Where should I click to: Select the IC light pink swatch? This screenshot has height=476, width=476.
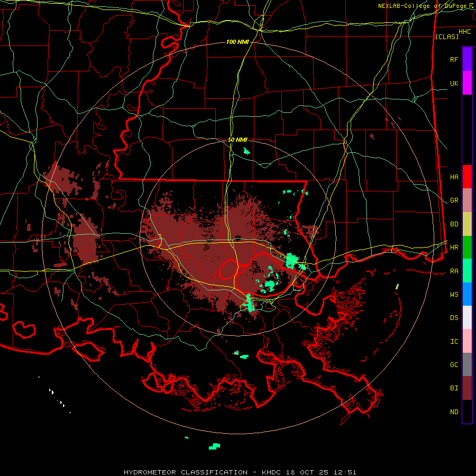click(x=467, y=341)
